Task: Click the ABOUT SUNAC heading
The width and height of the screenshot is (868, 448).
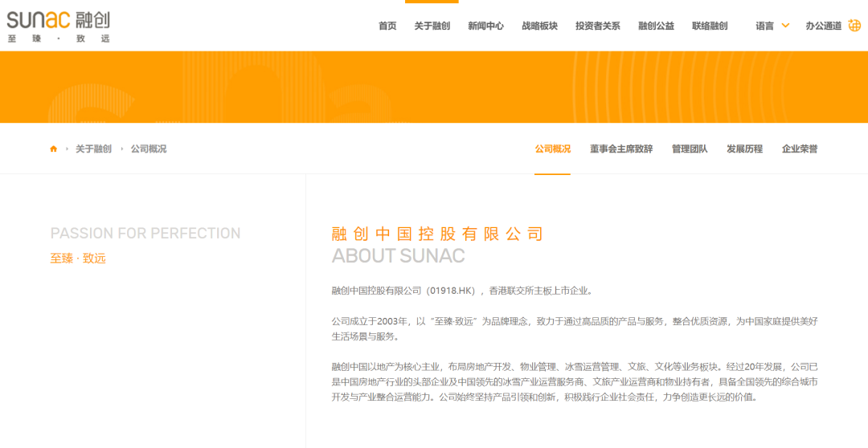Action: point(398,256)
